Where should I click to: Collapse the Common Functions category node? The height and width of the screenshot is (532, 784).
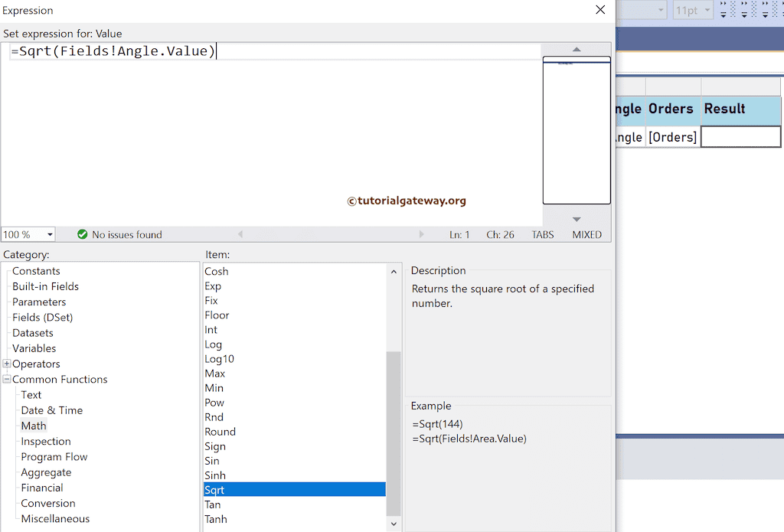[6, 379]
